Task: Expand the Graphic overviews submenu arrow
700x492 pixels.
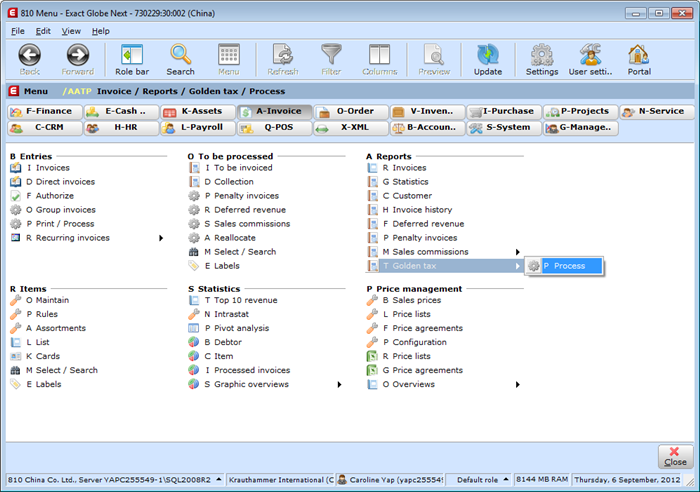Action: tap(339, 384)
